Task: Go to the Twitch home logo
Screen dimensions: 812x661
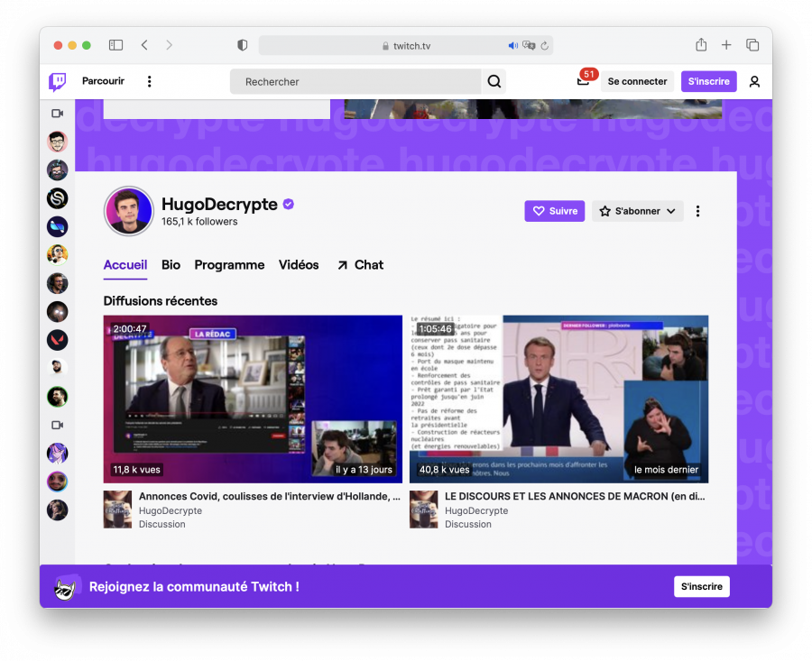Action: click(x=58, y=82)
